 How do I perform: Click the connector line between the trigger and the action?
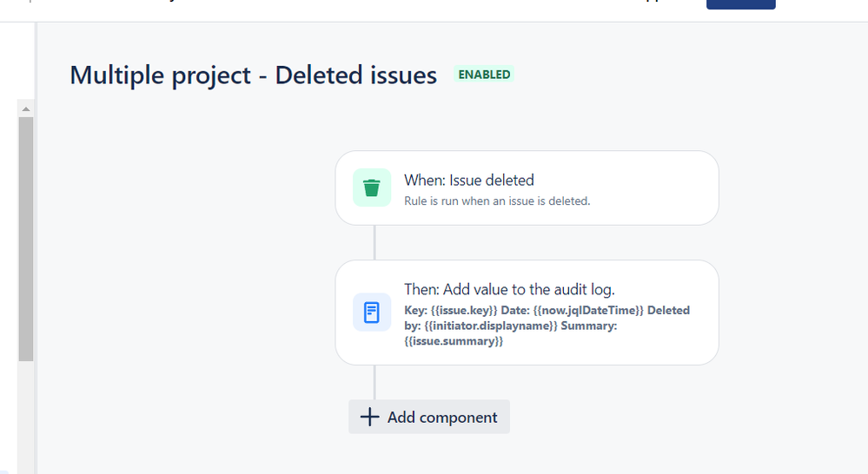pos(374,243)
